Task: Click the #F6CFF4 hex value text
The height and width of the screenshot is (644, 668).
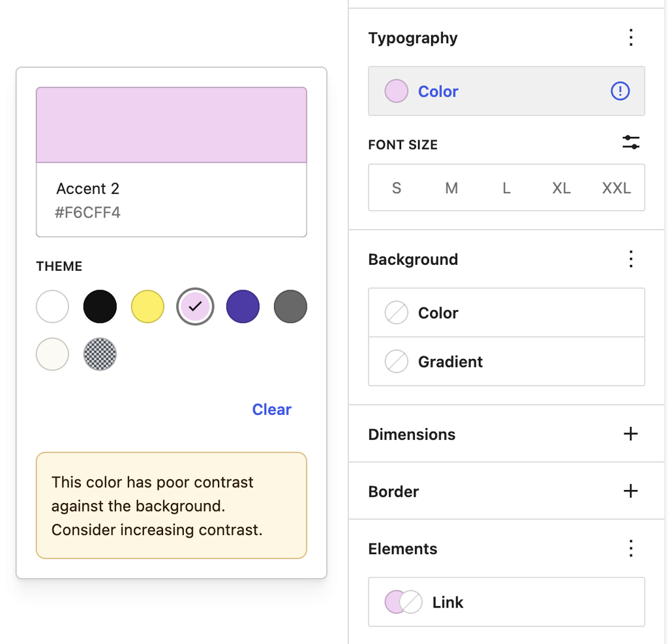Action: click(x=88, y=212)
